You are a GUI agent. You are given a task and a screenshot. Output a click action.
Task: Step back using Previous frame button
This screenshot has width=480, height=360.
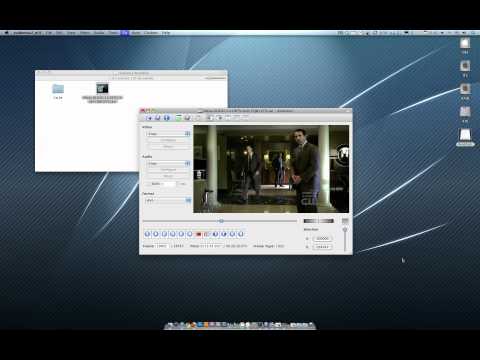[x=164, y=234]
